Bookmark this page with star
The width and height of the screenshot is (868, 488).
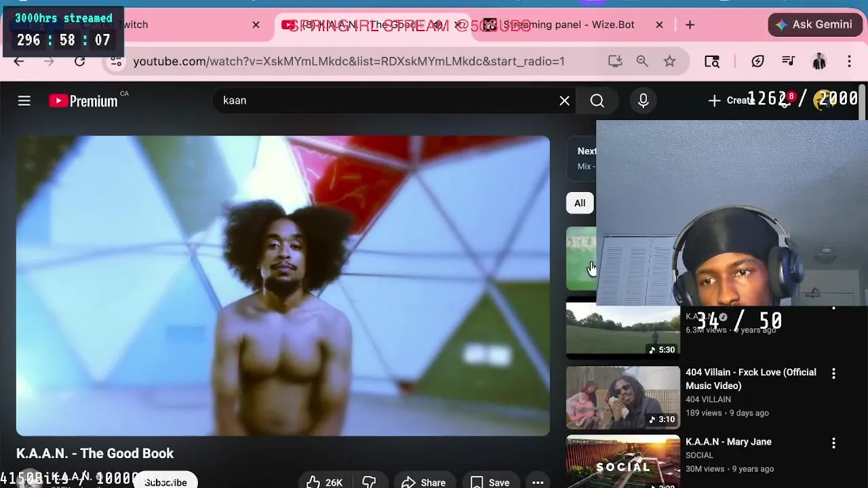669,61
